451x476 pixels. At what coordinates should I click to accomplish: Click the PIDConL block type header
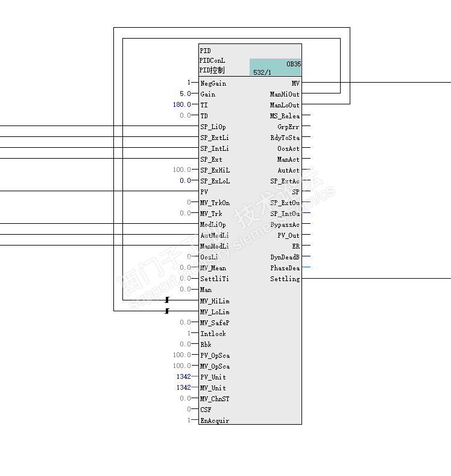212,60
